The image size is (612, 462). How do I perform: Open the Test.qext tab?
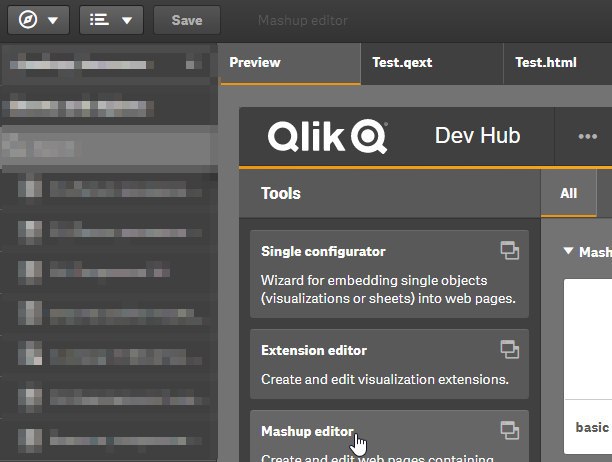point(432,63)
